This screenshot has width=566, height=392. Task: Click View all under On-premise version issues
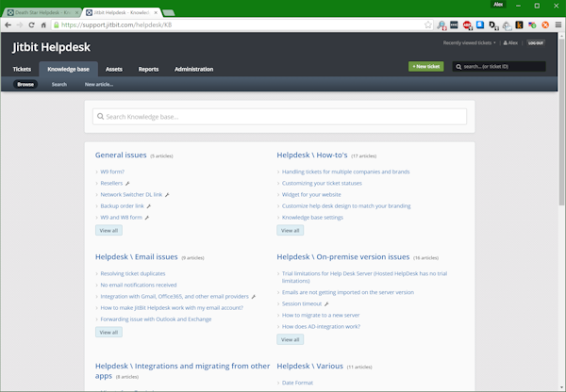pos(291,339)
